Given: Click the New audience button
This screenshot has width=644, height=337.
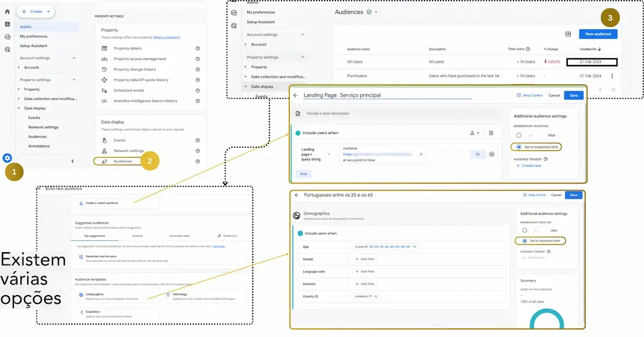Looking at the screenshot, I should click(598, 34).
